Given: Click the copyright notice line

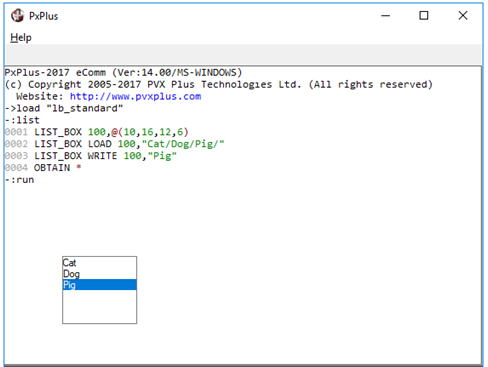Looking at the screenshot, I should [x=219, y=85].
